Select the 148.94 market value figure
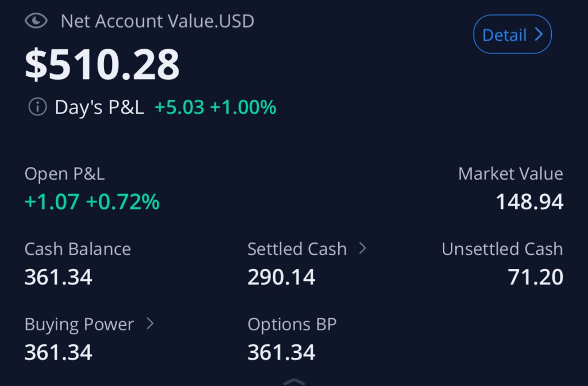The width and height of the screenshot is (588, 386). 529,202
